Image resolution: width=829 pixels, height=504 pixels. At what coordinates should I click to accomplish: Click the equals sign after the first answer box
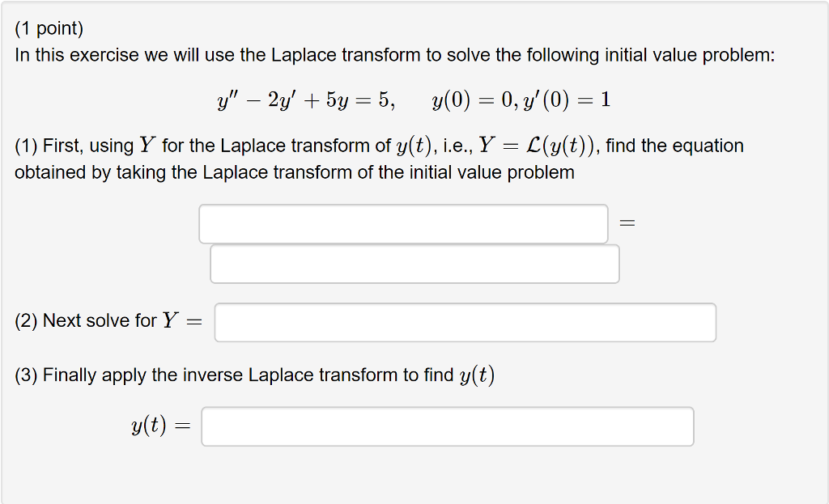[627, 223]
